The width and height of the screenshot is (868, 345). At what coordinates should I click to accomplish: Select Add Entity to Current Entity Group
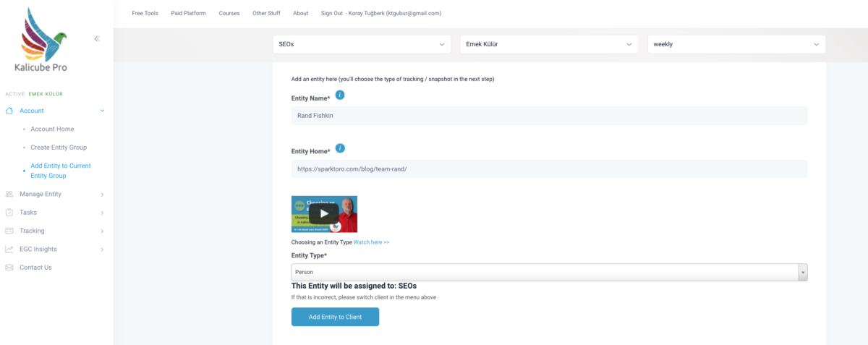pyautogui.click(x=61, y=171)
